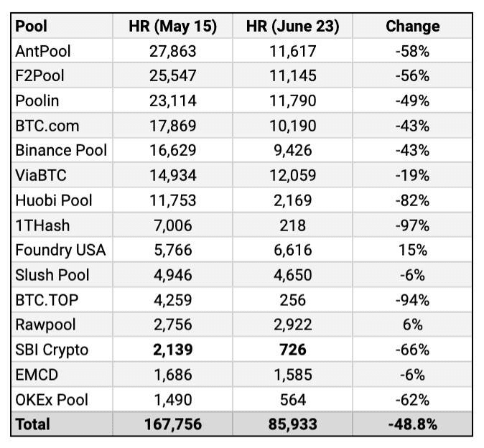484x448 pixels.
Task: Click the Change column header
Action: pyautogui.click(x=412, y=27)
